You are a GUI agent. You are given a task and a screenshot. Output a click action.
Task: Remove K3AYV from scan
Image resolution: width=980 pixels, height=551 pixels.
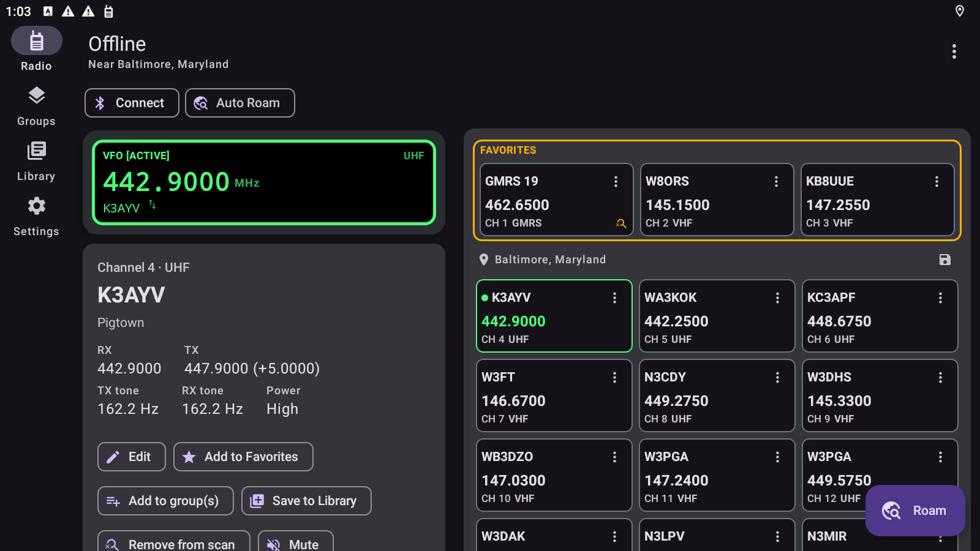pyautogui.click(x=174, y=542)
